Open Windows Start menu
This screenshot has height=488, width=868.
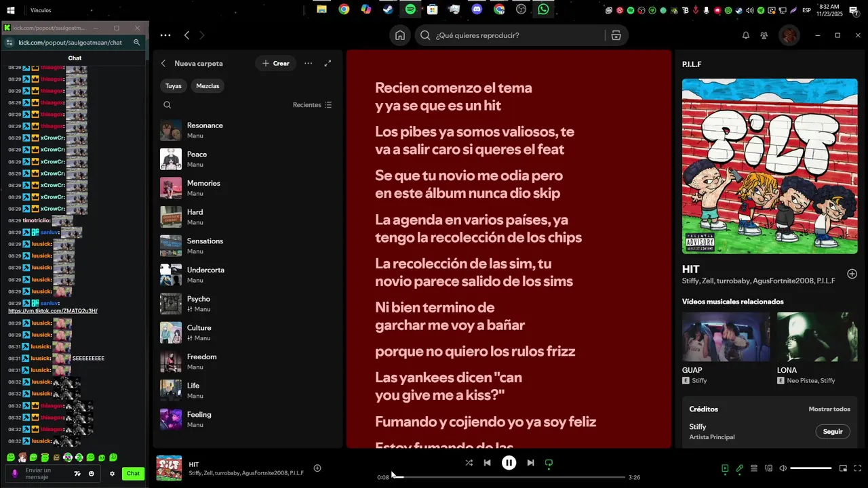click(11, 10)
